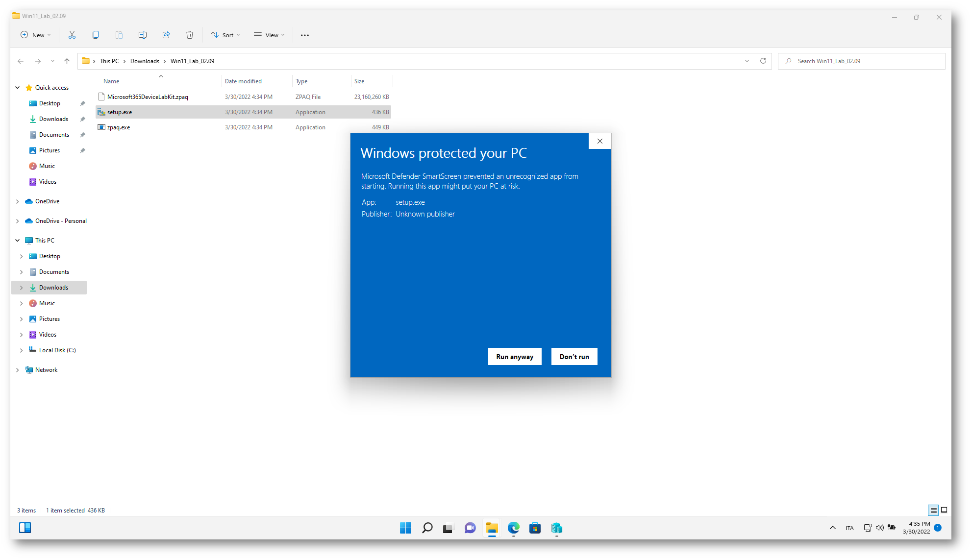Viewport: 972px width, 560px height.
Task: Select Downloads under This PC
Action: tap(49, 288)
